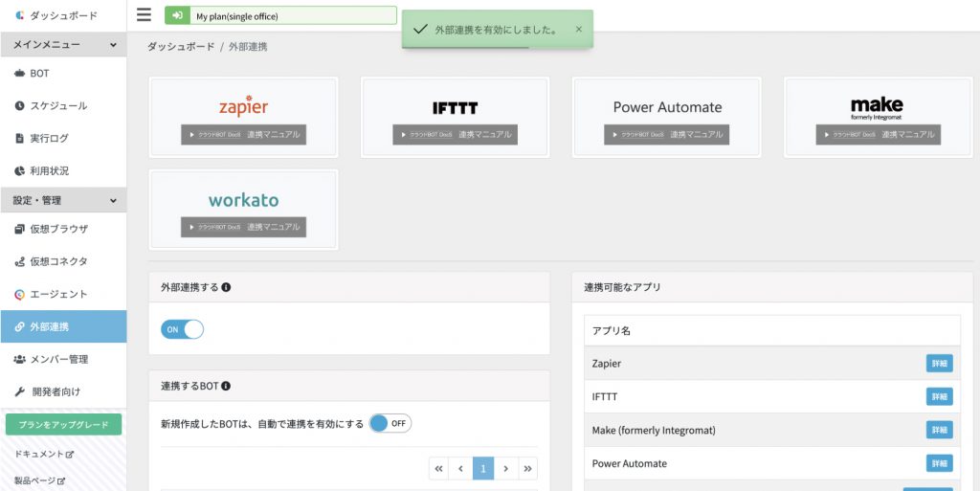
Task: Click the プランをアップグレード button
Action: tap(64, 424)
